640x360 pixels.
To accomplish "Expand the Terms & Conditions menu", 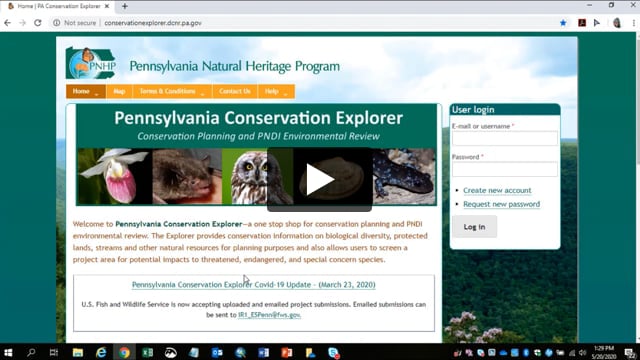I will pyautogui.click(x=172, y=91).
